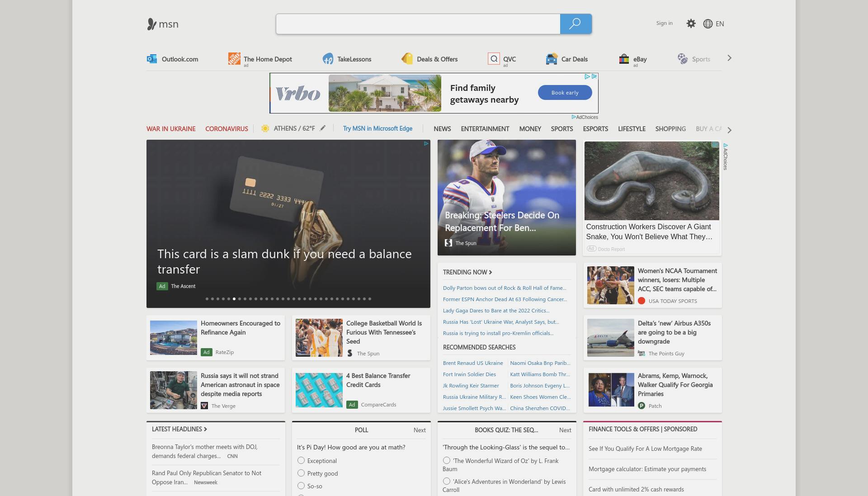The height and width of the screenshot is (496, 868).
Task: Open the TRENDING NOW section
Action: click(467, 272)
